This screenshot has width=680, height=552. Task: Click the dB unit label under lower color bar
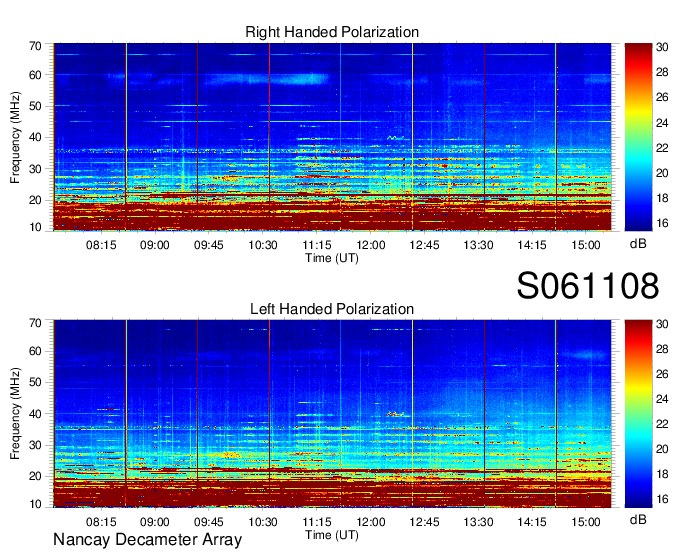point(638,519)
